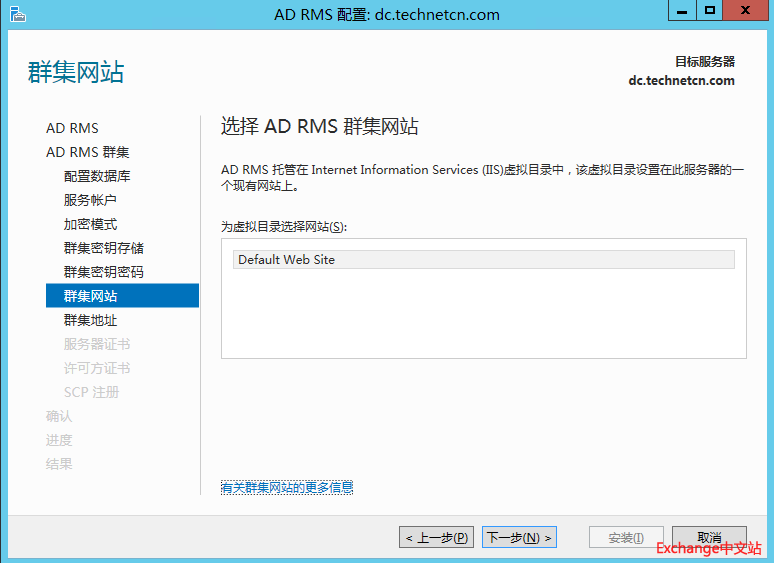Open link 有关群集网站的更多信息
Screen dimensions: 774x563
click(287, 488)
